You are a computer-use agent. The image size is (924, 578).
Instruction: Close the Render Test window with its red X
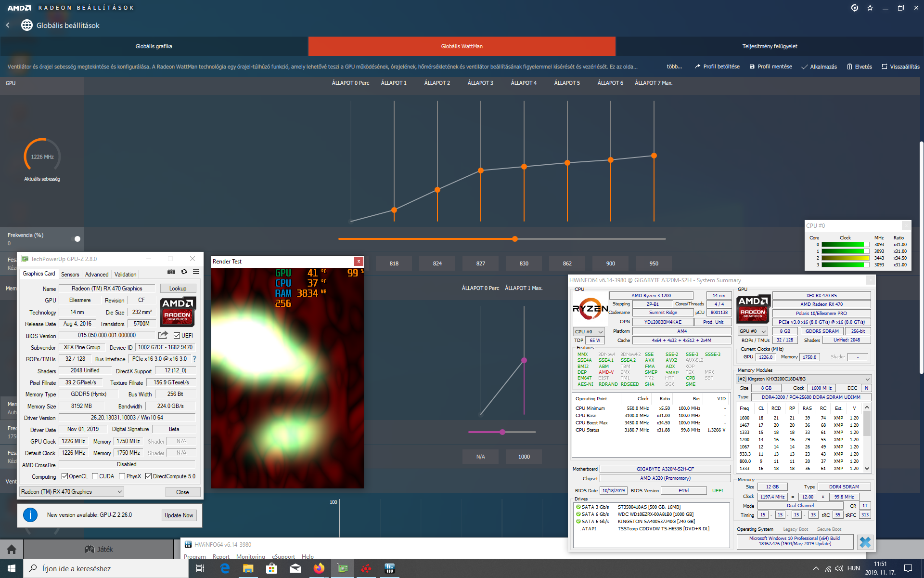click(359, 261)
